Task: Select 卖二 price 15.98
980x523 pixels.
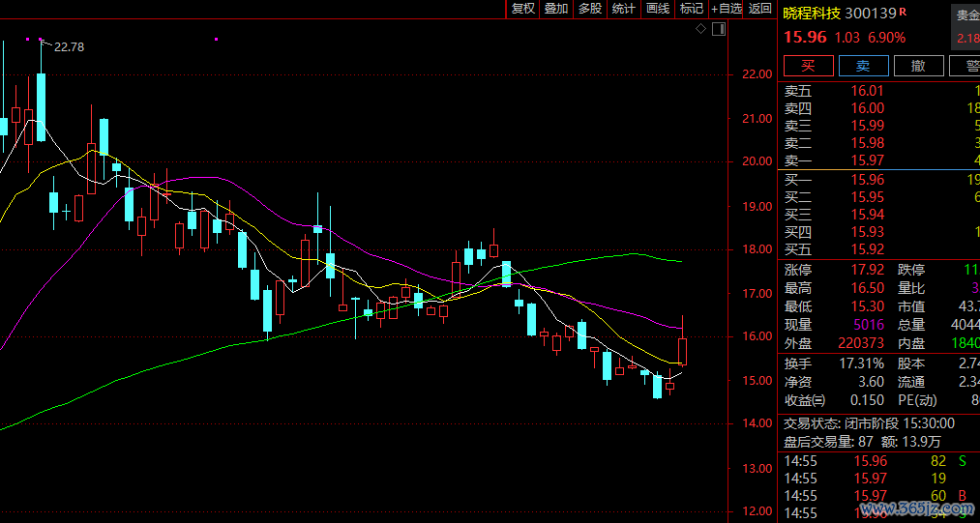Action: click(868, 143)
